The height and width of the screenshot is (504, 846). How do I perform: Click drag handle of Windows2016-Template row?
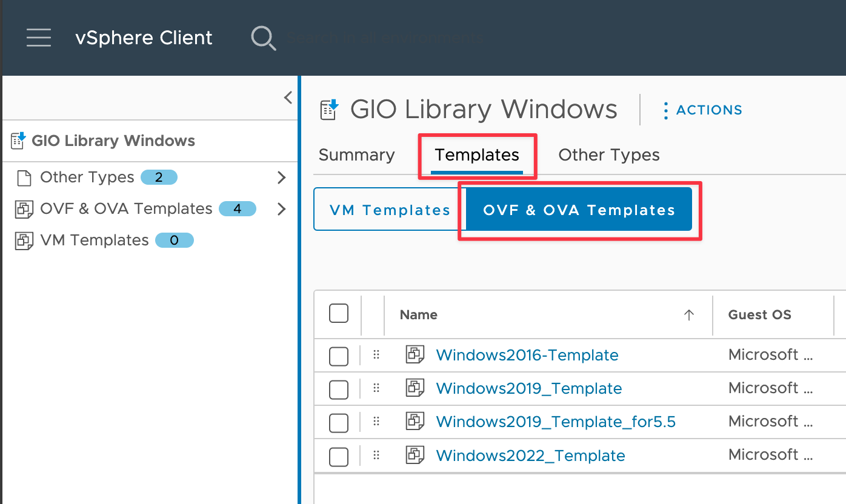pos(376,355)
